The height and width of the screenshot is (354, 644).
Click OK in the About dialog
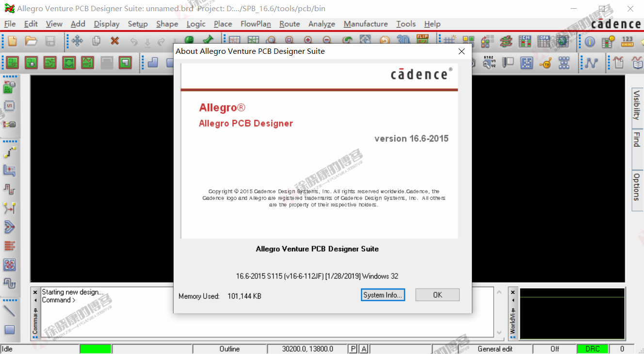point(437,295)
